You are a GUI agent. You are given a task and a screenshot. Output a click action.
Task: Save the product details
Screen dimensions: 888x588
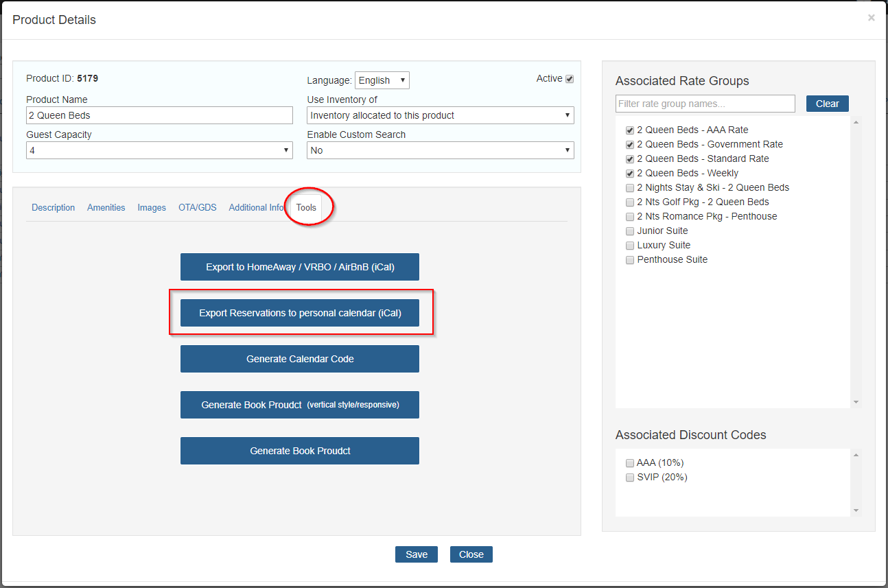[417, 554]
